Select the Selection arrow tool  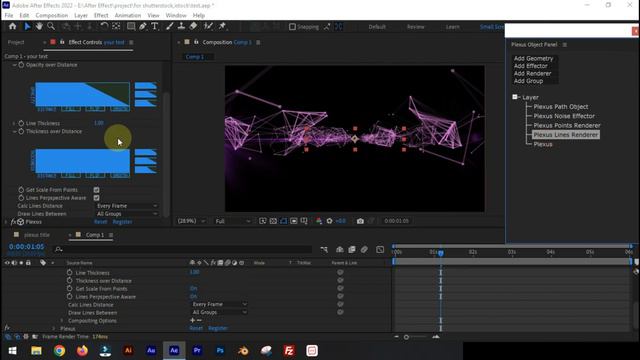[x=27, y=27]
